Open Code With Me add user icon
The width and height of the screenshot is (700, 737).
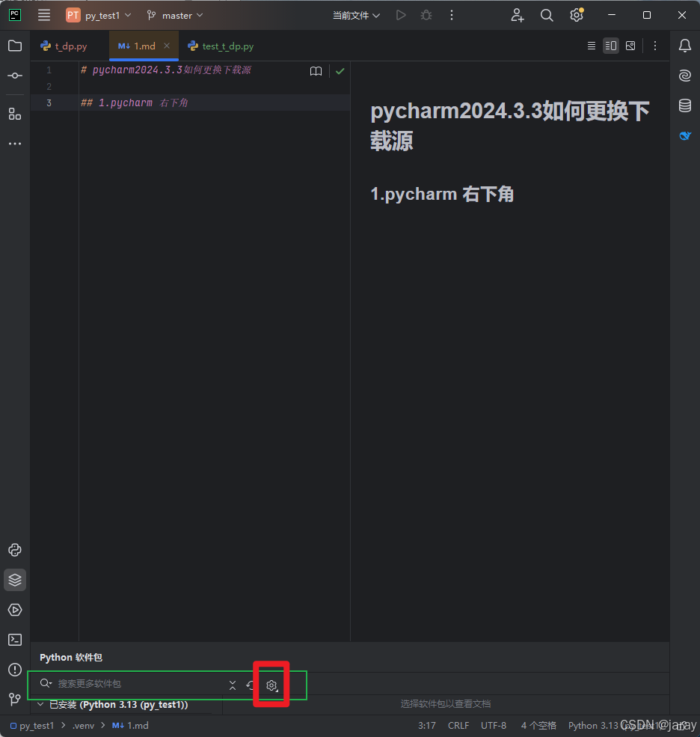click(518, 15)
